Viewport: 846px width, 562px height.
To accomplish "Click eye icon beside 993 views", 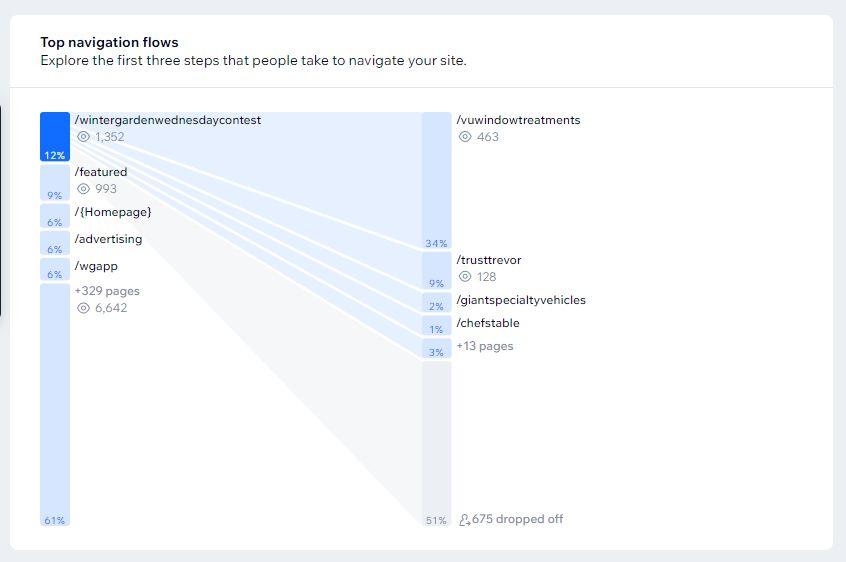I will tap(84, 189).
